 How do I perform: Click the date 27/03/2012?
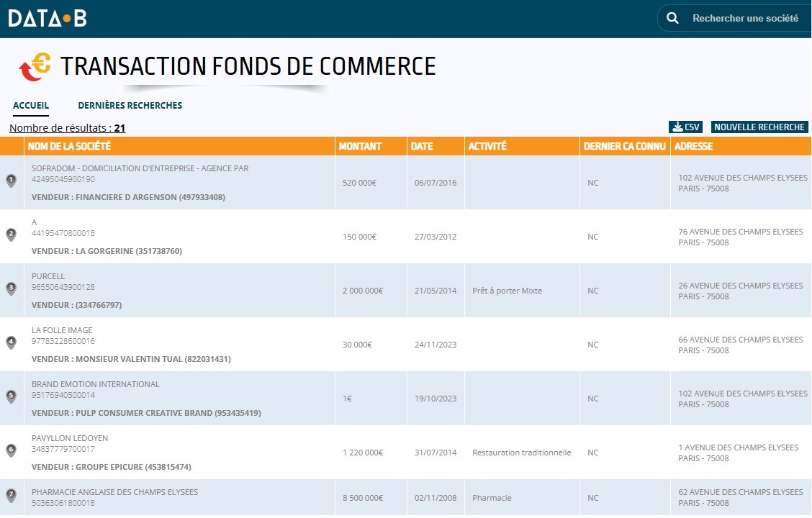[436, 237]
